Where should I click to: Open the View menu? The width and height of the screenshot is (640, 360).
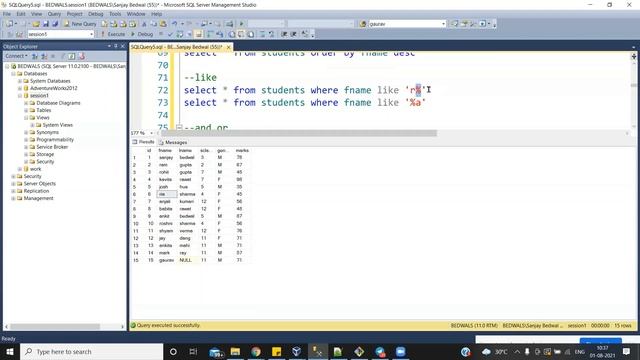(x=36, y=14)
